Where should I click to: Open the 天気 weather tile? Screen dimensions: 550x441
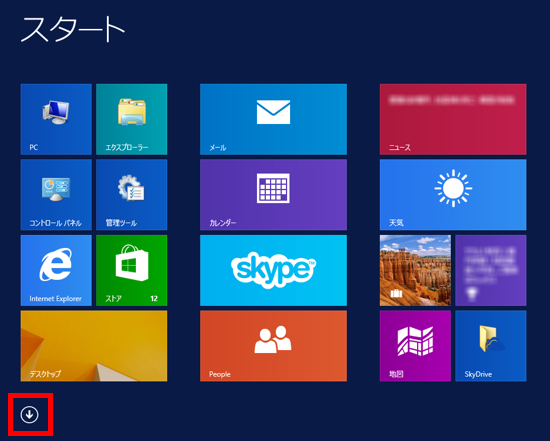pyautogui.click(x=453, y=195)
